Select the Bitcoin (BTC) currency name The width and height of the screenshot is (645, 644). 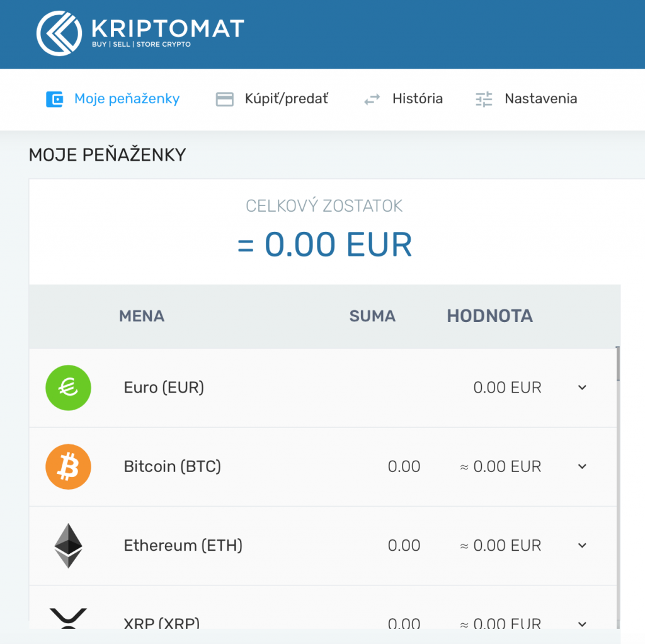click(x=173, y=467)
